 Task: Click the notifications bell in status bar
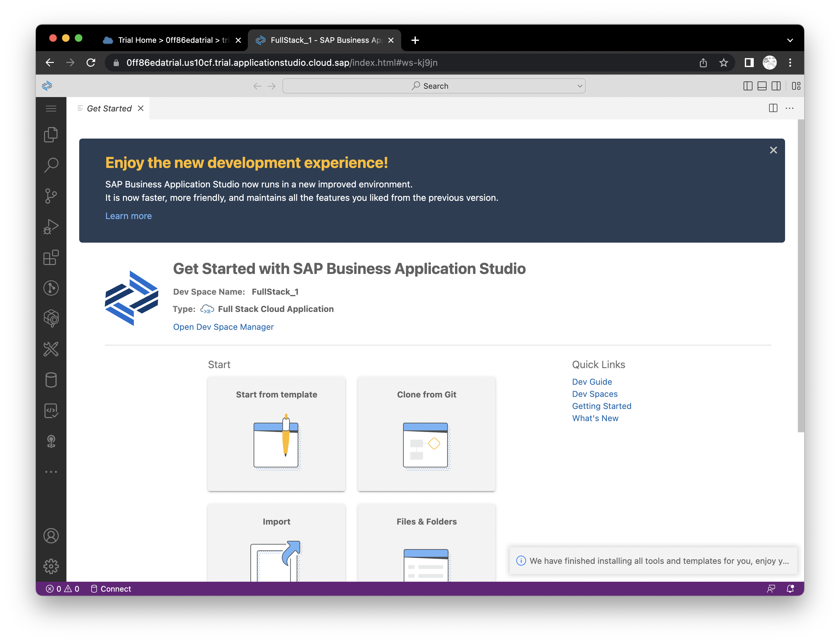[x=790, y=589]
